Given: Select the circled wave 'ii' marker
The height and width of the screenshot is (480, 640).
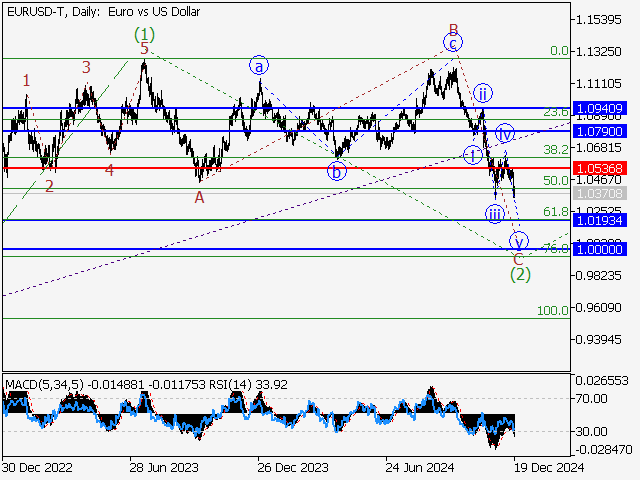Looking at the screenshot, I should pyautogui.click(x=482, y=93).
